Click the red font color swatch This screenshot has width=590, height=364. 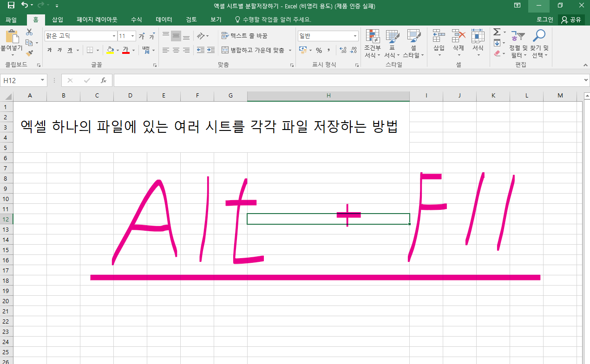[x=126, y=52]
